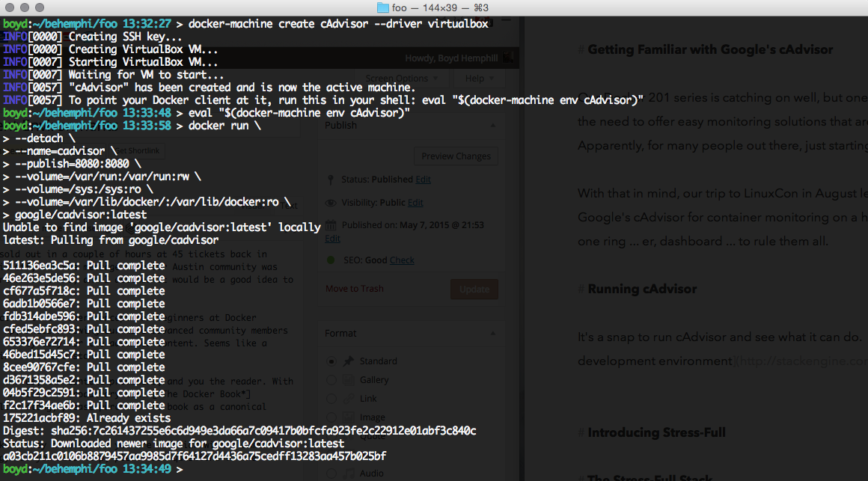Click the --publish=8080:8080 argument line
The height and width of the screenshot is (481, 868).
(72, 164)
